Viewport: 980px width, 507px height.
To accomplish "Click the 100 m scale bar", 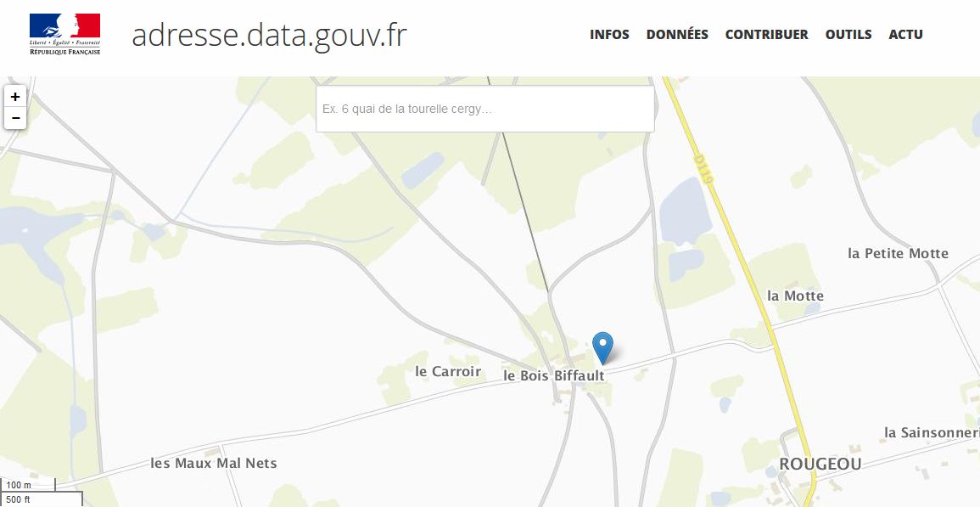I will 28,485.
